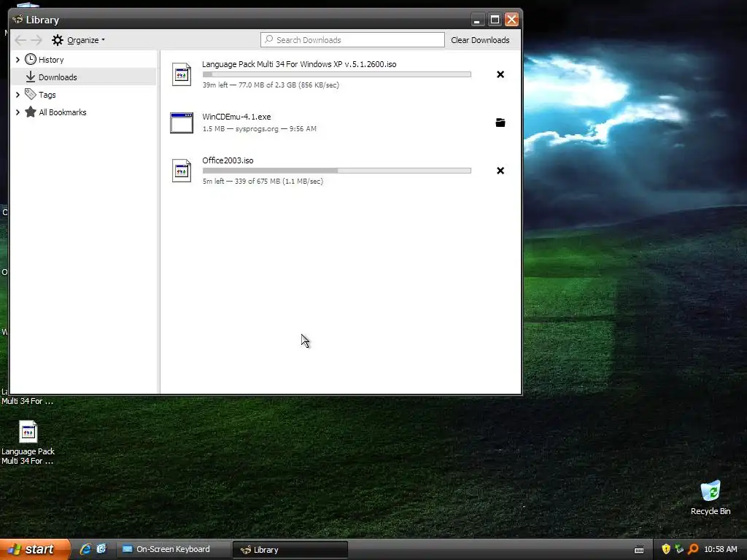Click the WinCDEmu-4.1.exe application icon
This screenshot has width=747, height=560.
coord(182,122)
